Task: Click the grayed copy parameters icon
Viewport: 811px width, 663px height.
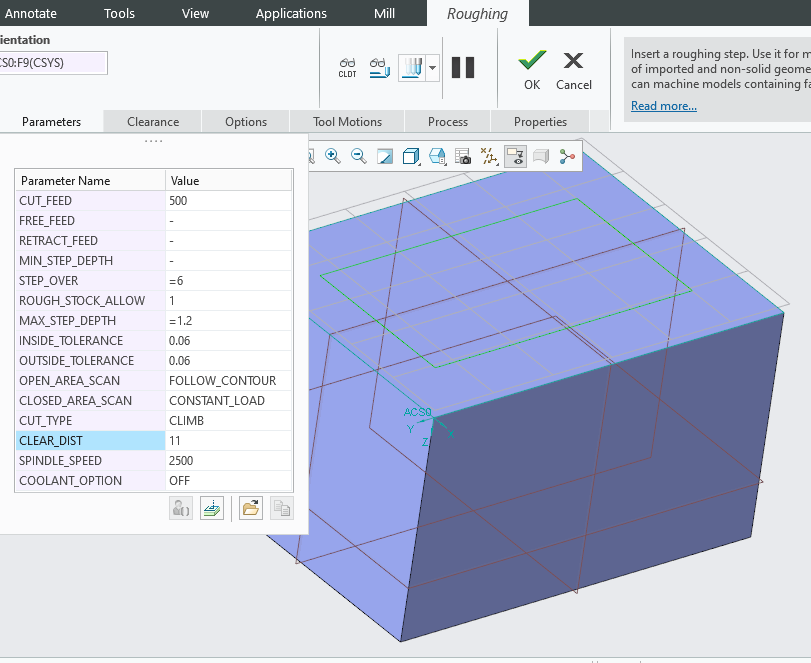Action: click(x=282, y=508)
